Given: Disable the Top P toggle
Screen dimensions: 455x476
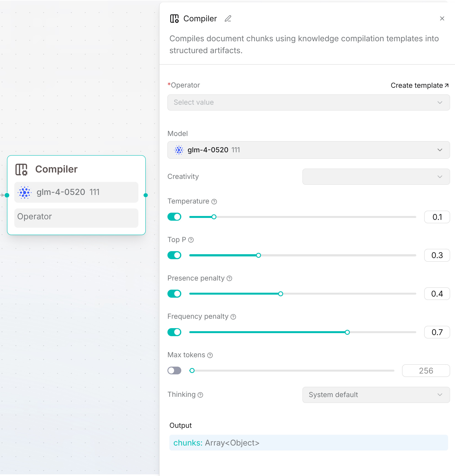Looking at the screenshot, I should 174,255.
